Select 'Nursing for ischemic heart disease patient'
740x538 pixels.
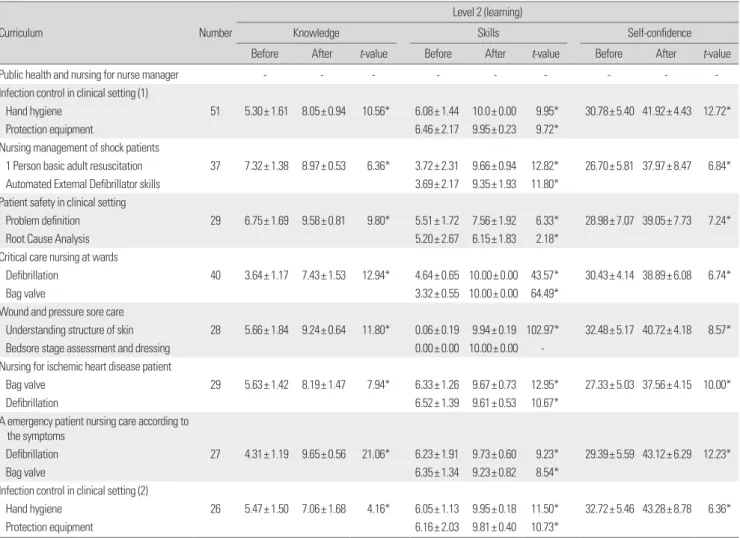[85, 367]
